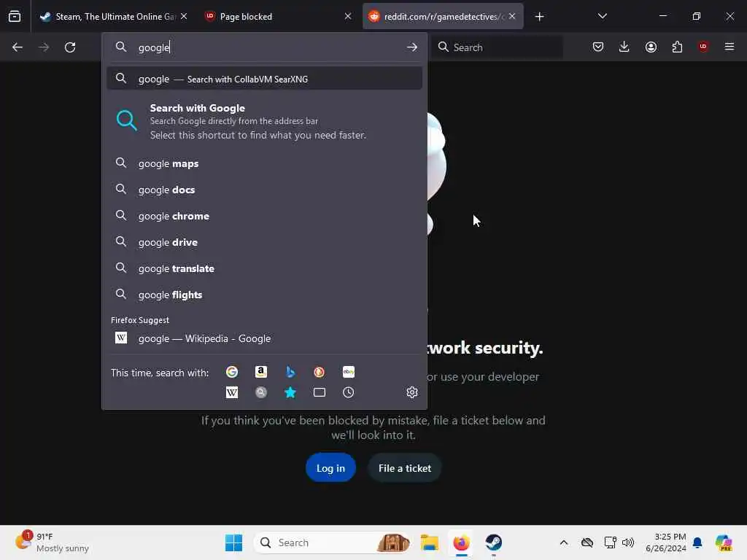Search this time with Wikipedia icon

click(x=232, y=392)
